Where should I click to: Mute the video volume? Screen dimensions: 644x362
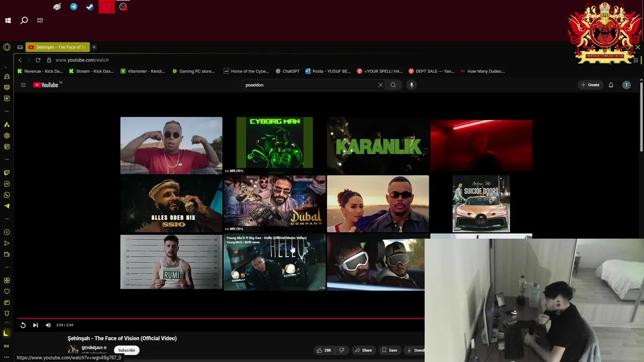tap(48, 325)
